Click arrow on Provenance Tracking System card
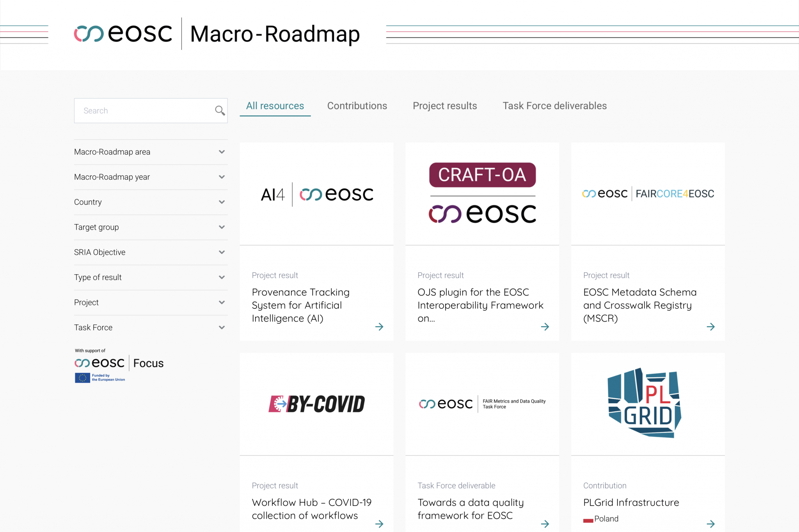This screenshot has width=799, height=532. (379, 326)
